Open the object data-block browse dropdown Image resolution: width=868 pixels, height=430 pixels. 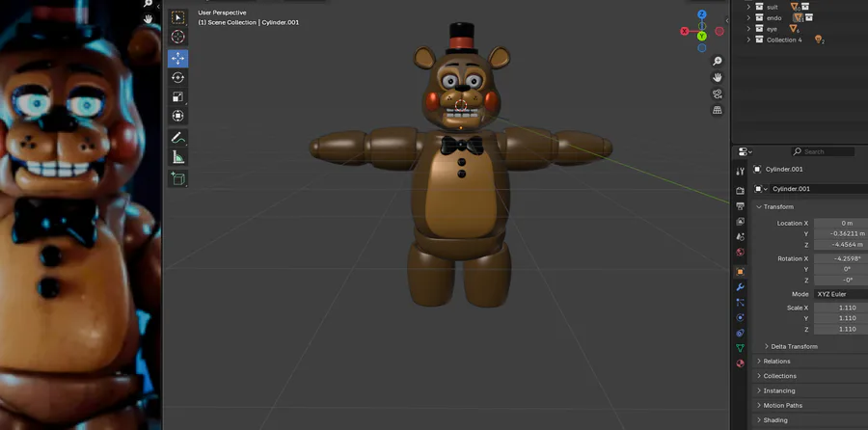coord(761,189)
